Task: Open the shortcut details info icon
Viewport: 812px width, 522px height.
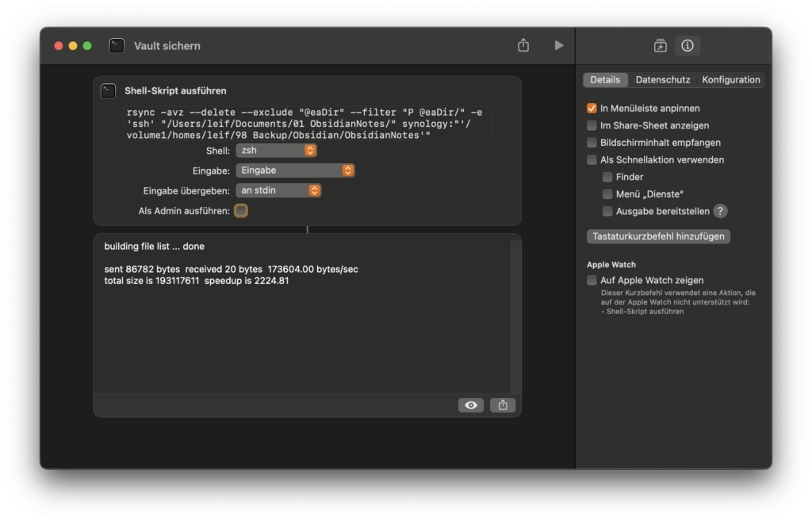Action: tap(688, 45)
